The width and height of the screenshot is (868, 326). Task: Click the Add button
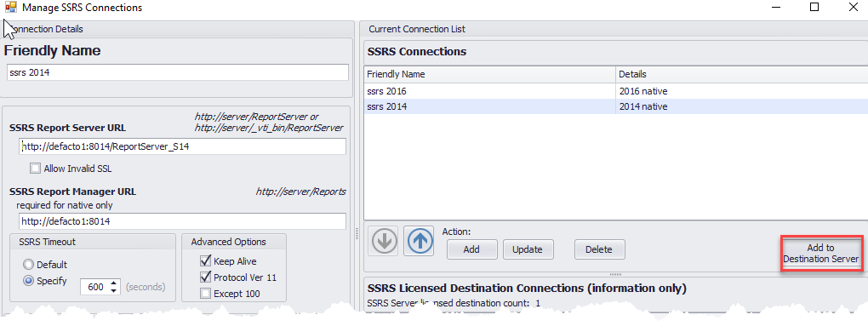pyautogui.click(x=471, y=249)
